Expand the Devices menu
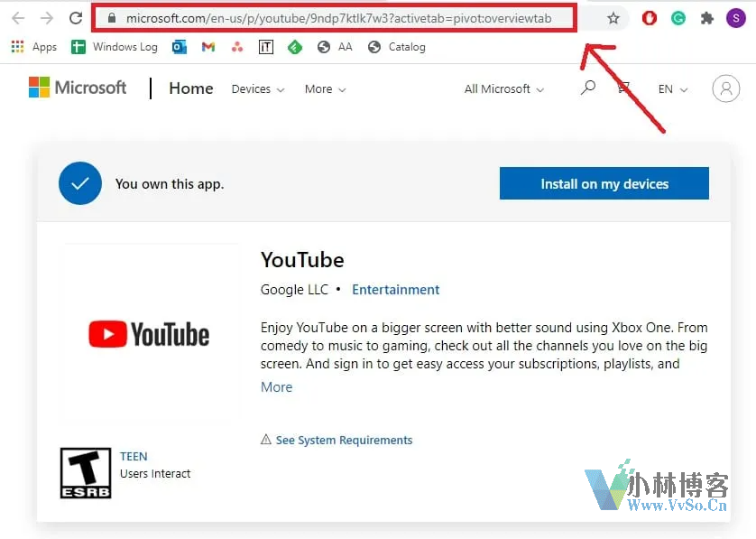This screenshot has height=539, width=756. click(258, 89)
